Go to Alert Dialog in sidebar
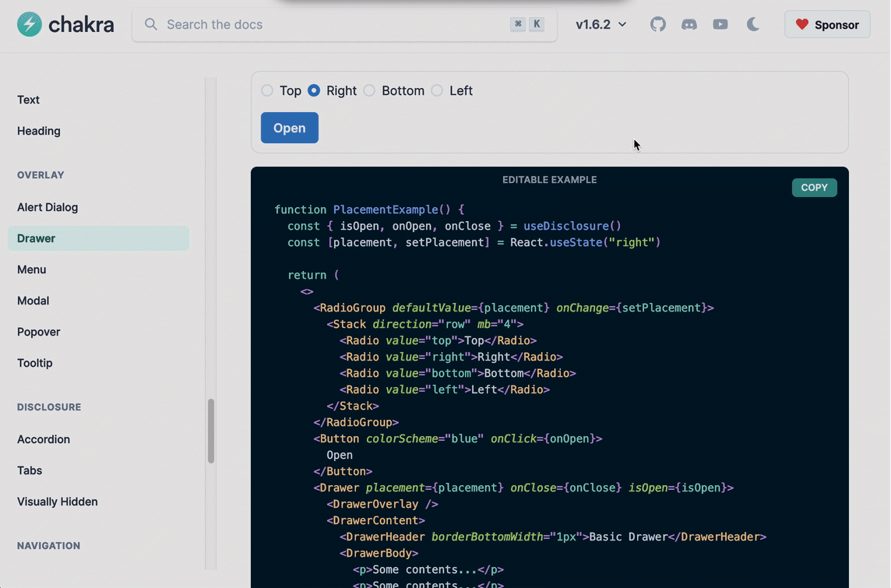The image size is (891, 588). click(48, 207)
